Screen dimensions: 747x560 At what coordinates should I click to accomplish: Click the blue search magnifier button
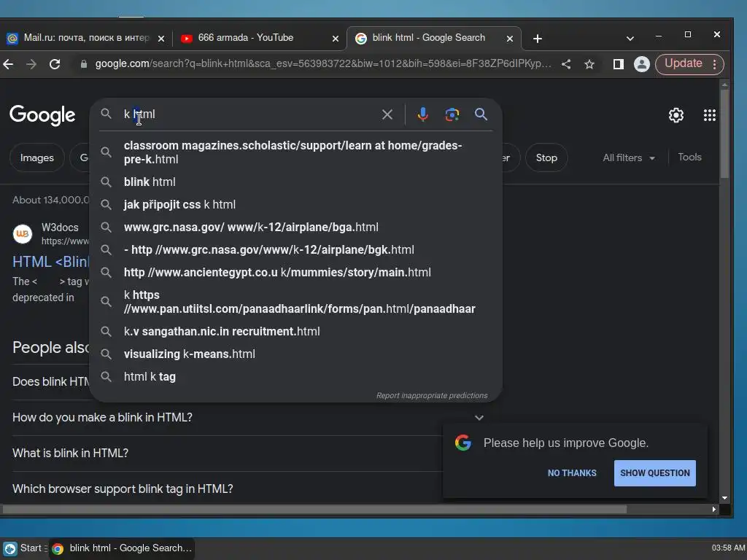pos(481,114)
